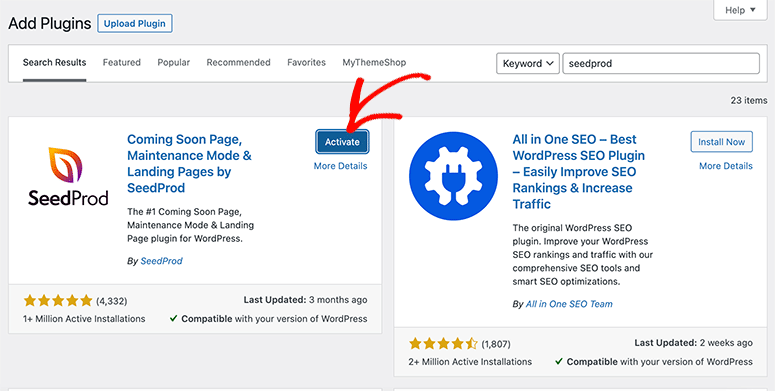Screen dimensions: 775x391
Task: Open the Help dropdown
Action: 740,10
